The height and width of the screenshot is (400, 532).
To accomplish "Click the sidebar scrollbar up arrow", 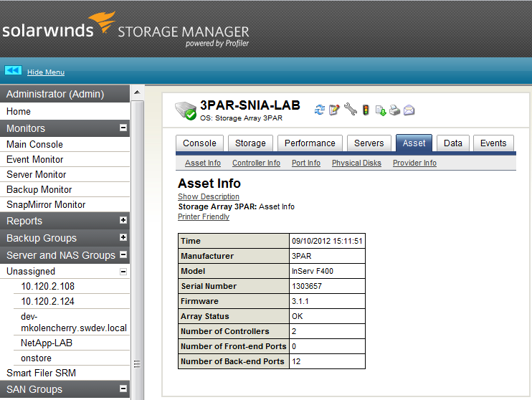I will click(137, 92).
